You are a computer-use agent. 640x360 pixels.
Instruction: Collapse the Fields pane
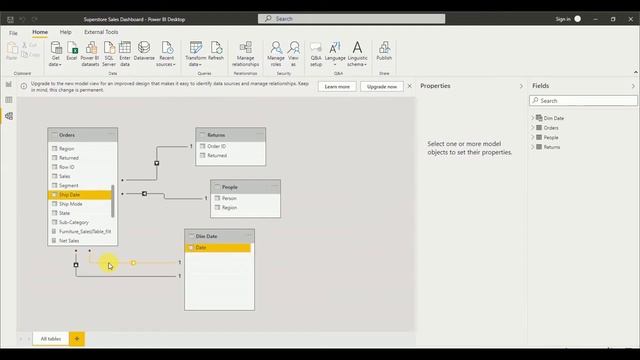[633, 86]
